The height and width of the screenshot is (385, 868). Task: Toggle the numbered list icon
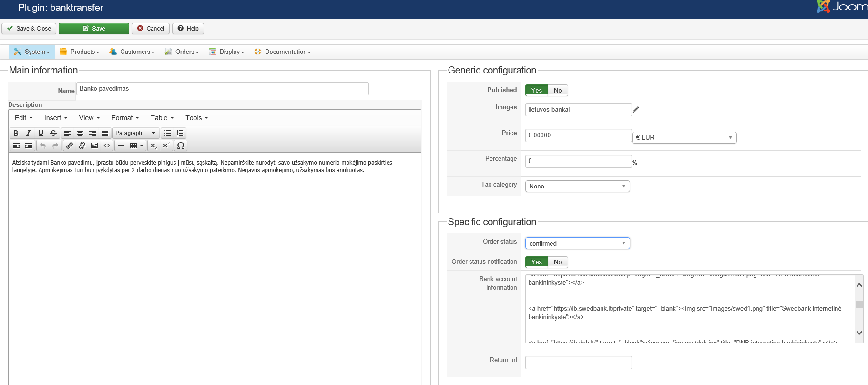point(180,133)
